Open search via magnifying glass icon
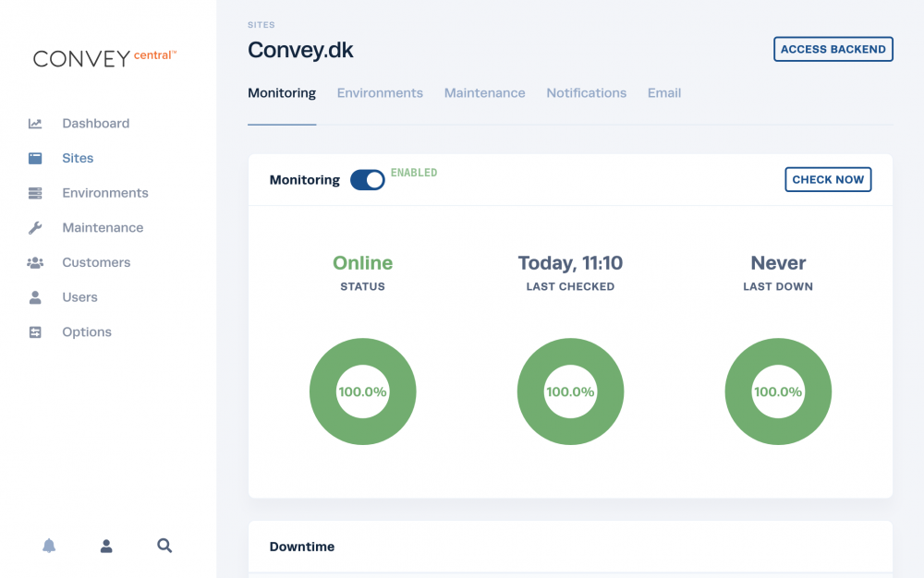This screenshot has width=924, height=578. click(164, 546)
